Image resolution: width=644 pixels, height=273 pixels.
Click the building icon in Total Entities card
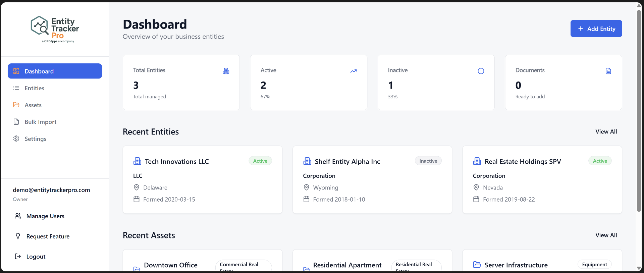click(226, 71)
